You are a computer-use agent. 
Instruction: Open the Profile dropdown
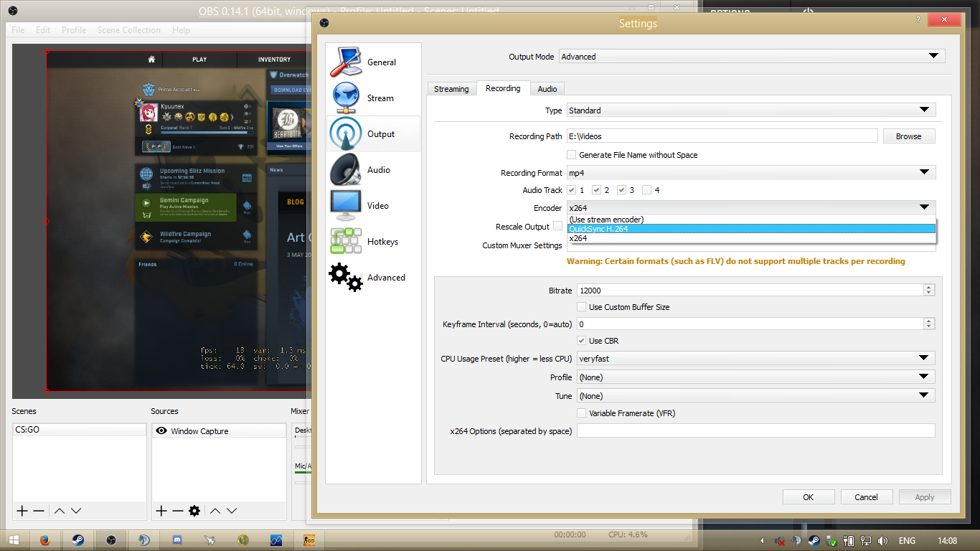point(756,377)
